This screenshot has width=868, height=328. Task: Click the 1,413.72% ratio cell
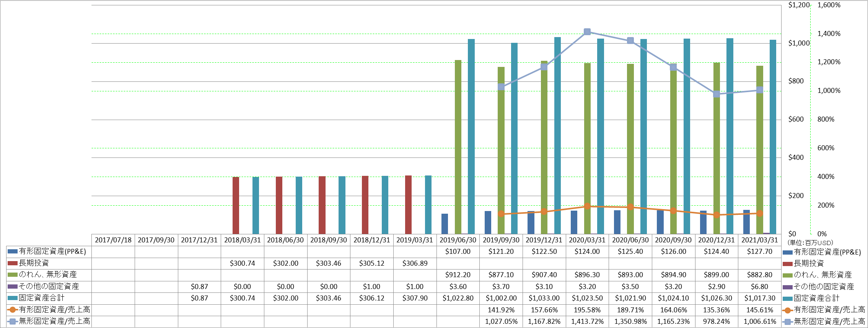587,322
